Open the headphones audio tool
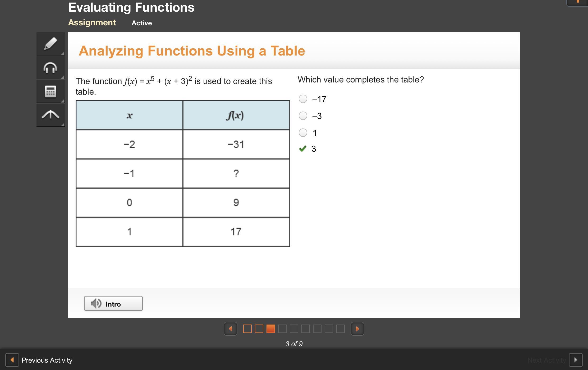Image resolution: width=588 pixels, height=370 pixels. [x=50, y=68]
